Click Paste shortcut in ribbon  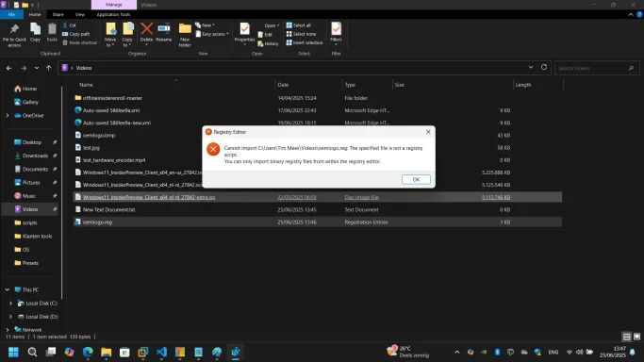[80, 42]
